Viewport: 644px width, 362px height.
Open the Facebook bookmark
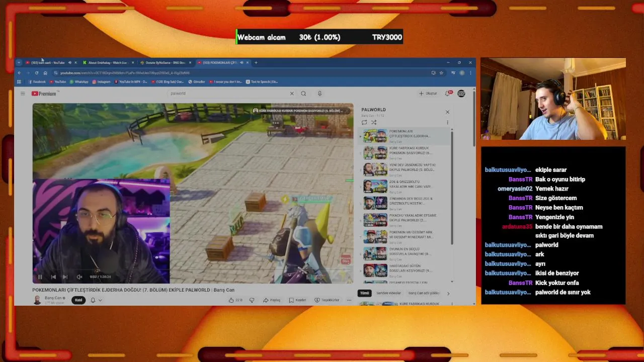coord(37,82)
